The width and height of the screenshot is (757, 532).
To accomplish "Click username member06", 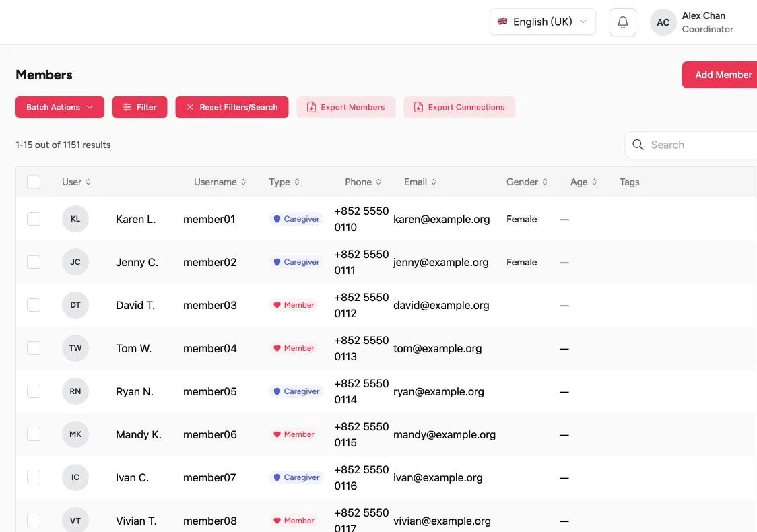I will pyautogui.click(x=210, y=434).
